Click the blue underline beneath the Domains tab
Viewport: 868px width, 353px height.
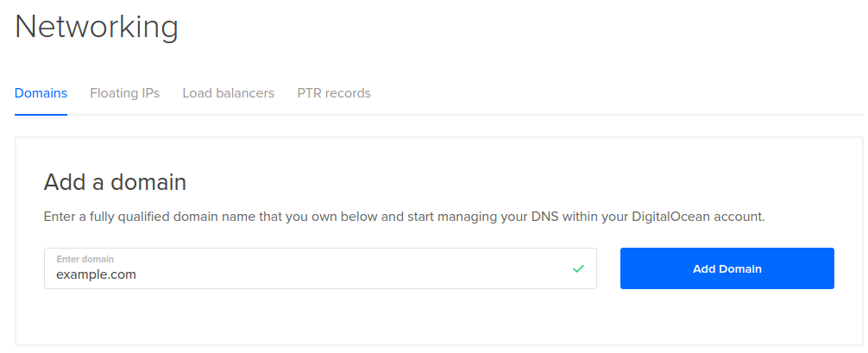pyautogui.click(x=41, y=114)
